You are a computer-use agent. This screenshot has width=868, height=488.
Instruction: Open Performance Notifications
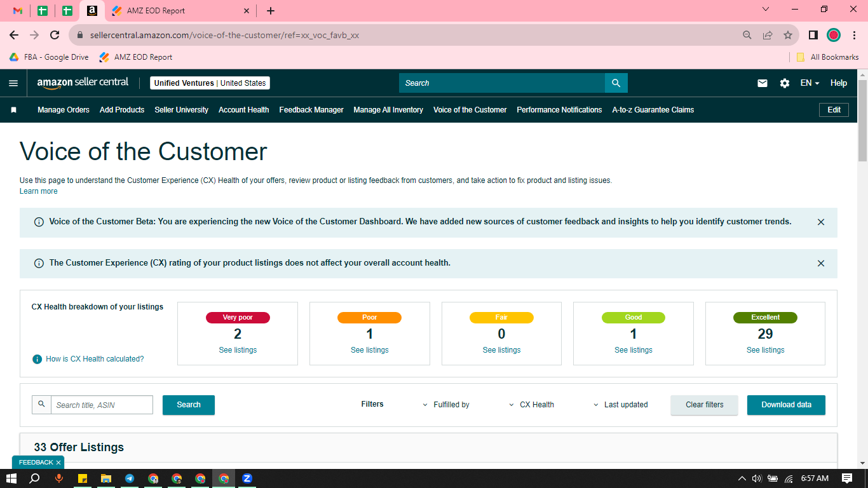tap(559, 110)
